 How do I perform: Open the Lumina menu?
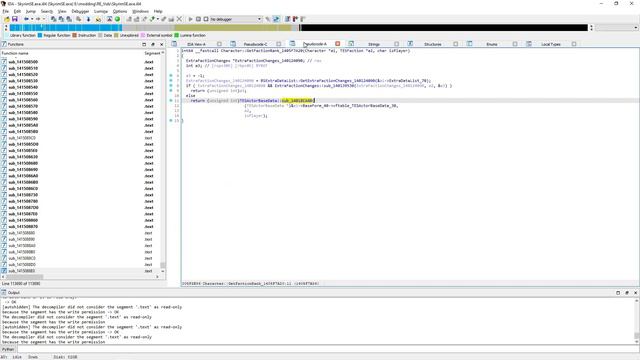coord(101,11)
